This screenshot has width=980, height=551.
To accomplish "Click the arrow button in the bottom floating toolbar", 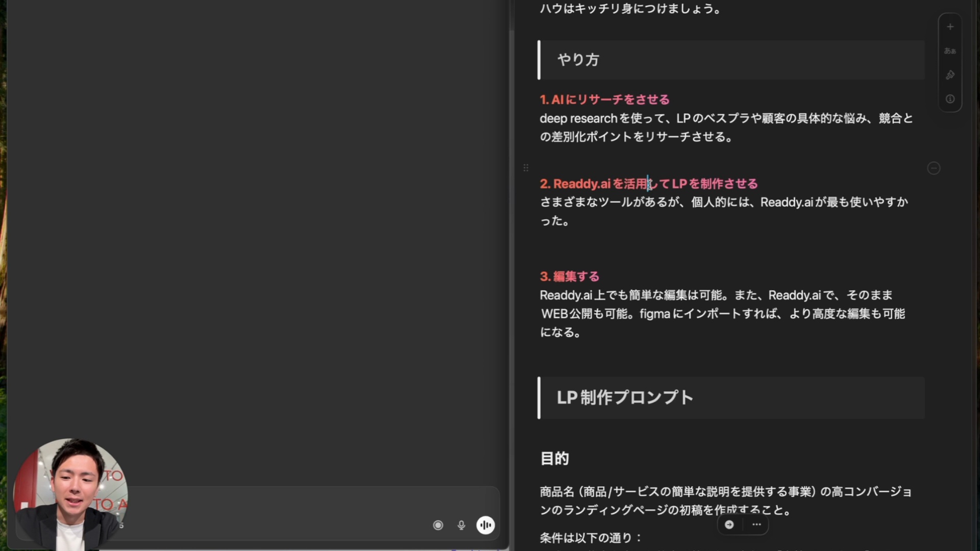I will pyautogui.click(x=729, y=524).
